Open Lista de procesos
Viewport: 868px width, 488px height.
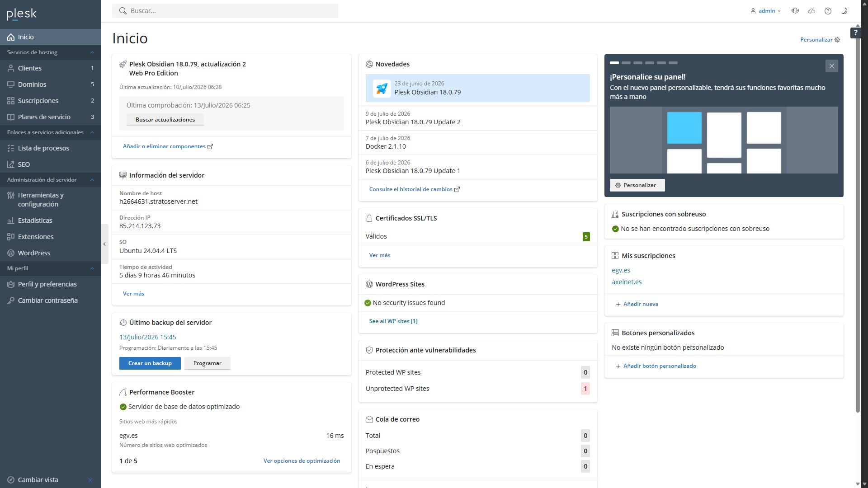[51, 148]
